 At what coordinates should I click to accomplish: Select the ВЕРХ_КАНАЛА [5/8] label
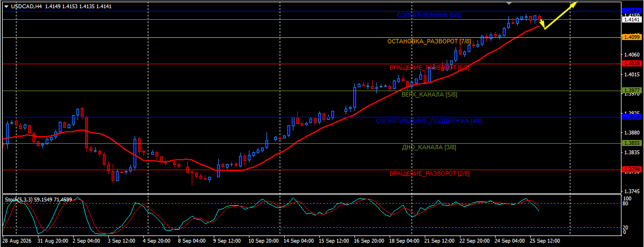tap(429, 95)
